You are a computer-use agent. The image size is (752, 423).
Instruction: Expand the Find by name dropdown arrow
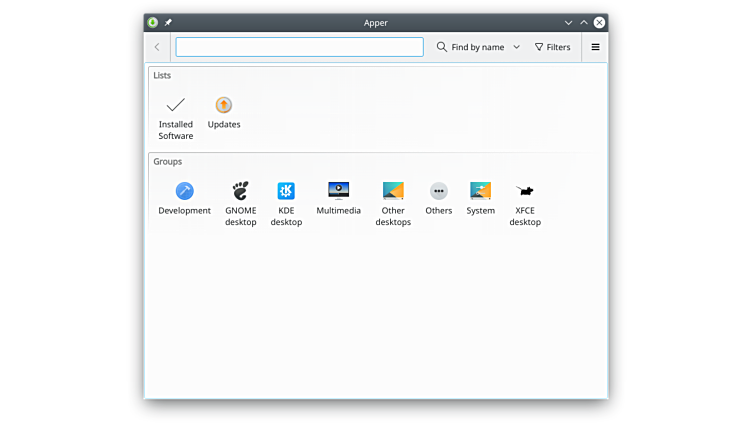516,47
